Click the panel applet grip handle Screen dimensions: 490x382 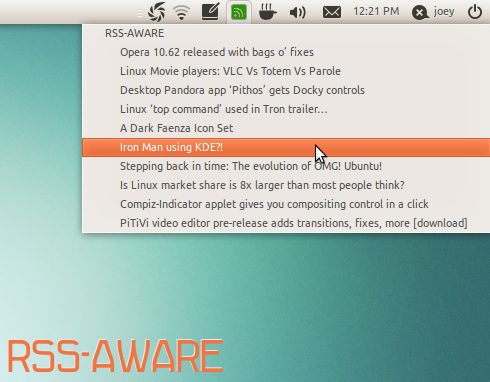(x=140, y=13)
